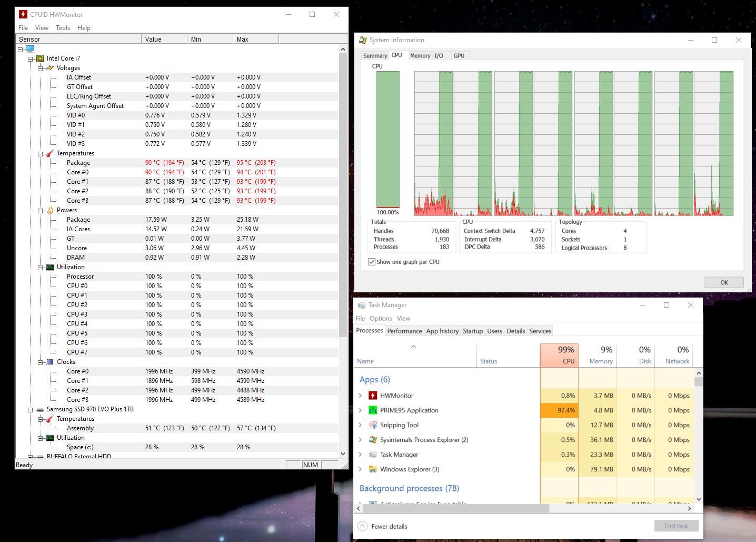The width and height of the screenshot is (756, 542).
Task: Click the computer icon at tree root
Action: [30, 49]
